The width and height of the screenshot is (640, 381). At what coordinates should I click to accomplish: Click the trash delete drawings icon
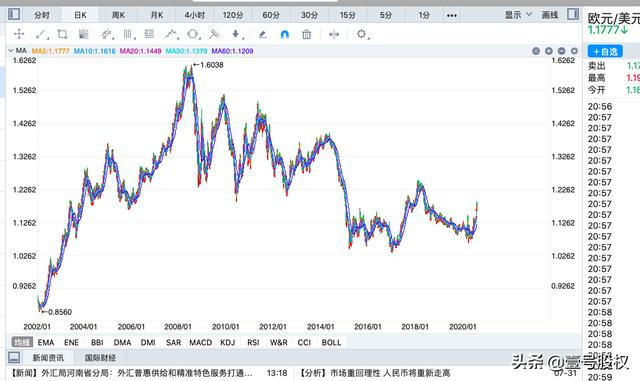tap(307, 34)
